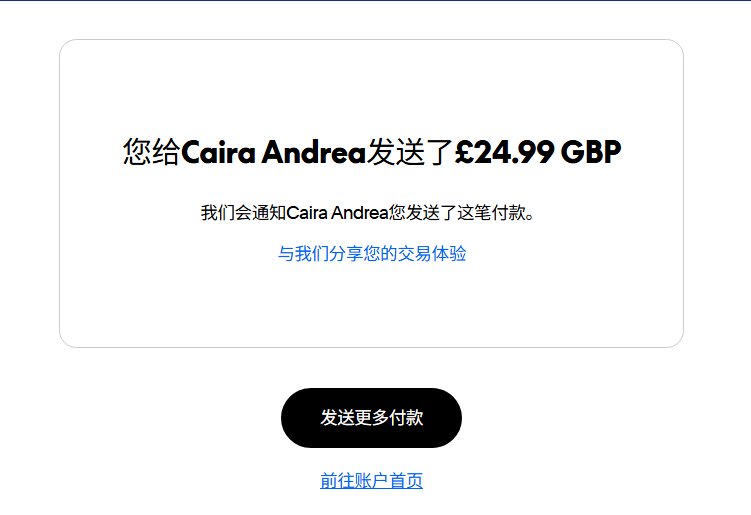Click the pound sign before 24.99
This screenshot has width=751, height=515.
[x=463, y=152]
